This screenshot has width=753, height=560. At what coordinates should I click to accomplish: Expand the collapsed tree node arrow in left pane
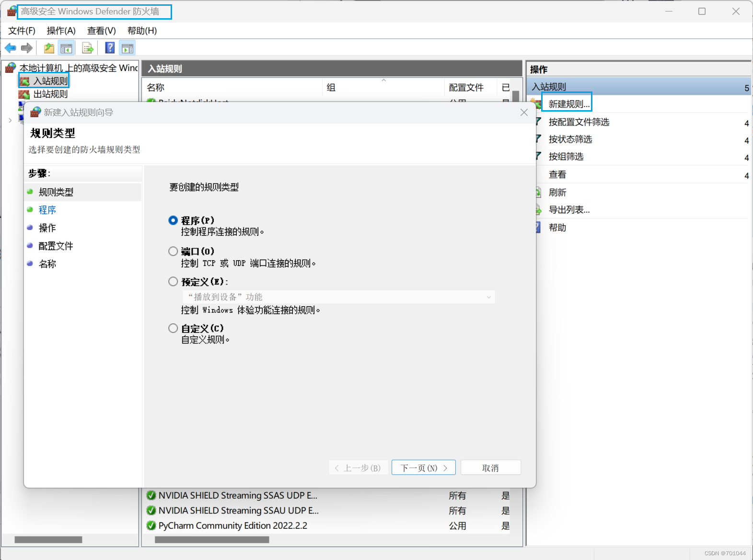pos(10,120)
